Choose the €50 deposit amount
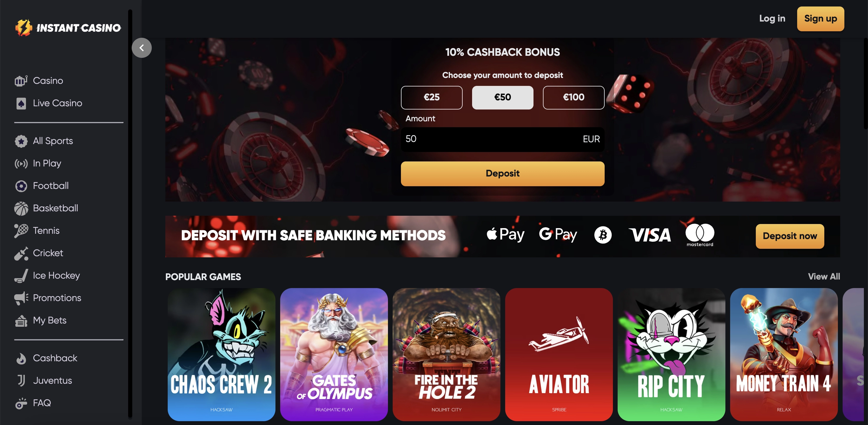Viewport: 868px width, 425px height. [502, 97]
